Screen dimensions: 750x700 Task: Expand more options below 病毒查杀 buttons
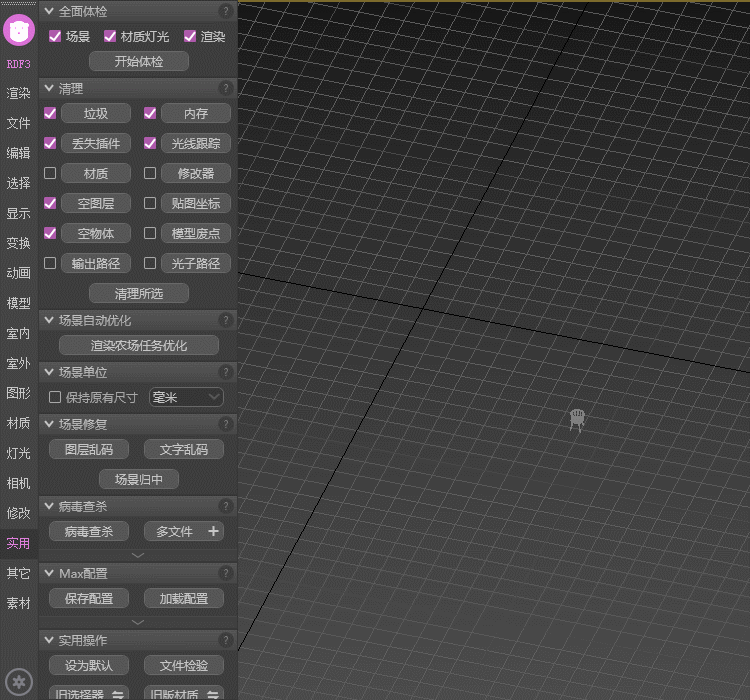pos(138,556)
